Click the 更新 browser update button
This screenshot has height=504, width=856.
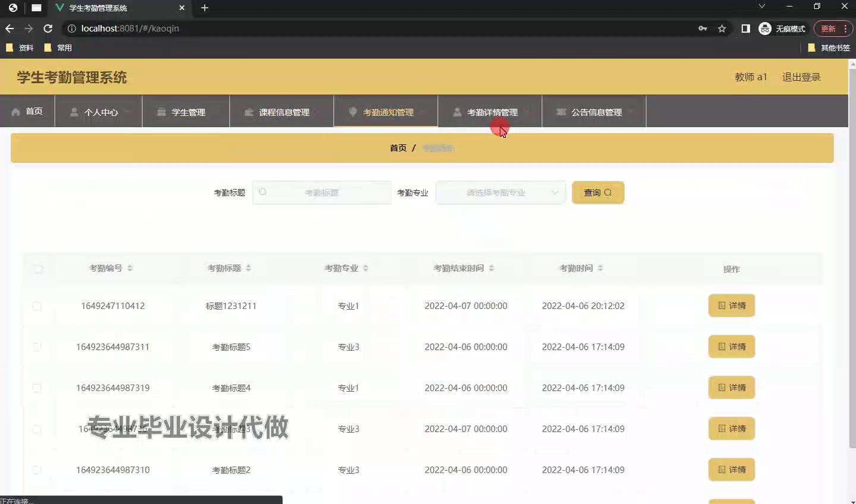(x=833, y=29)
